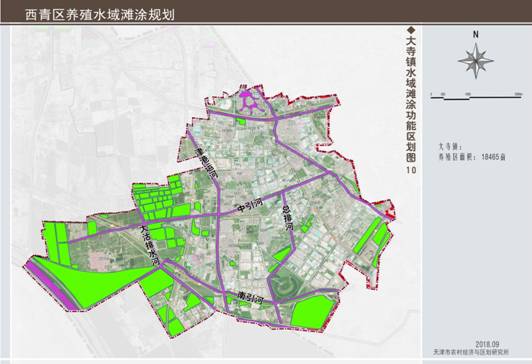Click the N letter above the compass
The width and height of the screenshot is (532, 364).
click(476, 34)
